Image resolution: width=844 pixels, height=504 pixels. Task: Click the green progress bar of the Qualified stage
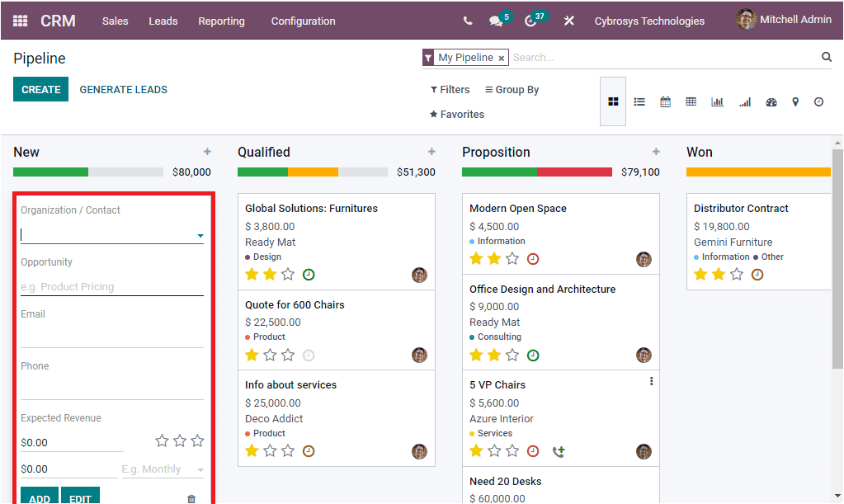(262, 172)
